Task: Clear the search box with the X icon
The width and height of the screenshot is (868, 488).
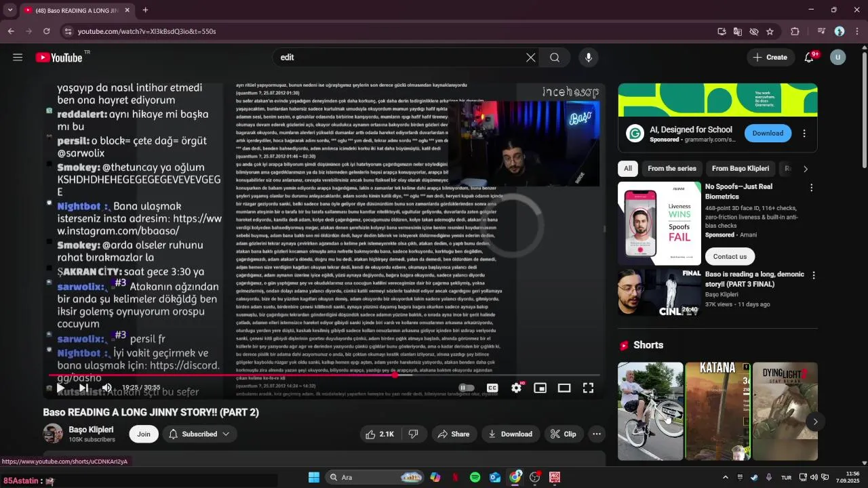Action: coord(531,58)
